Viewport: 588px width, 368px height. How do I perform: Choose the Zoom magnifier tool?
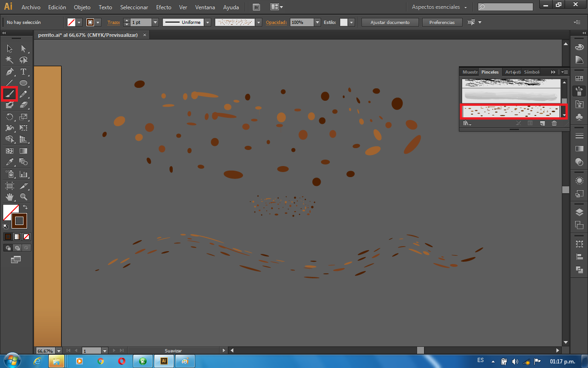(x=23, y=197)
